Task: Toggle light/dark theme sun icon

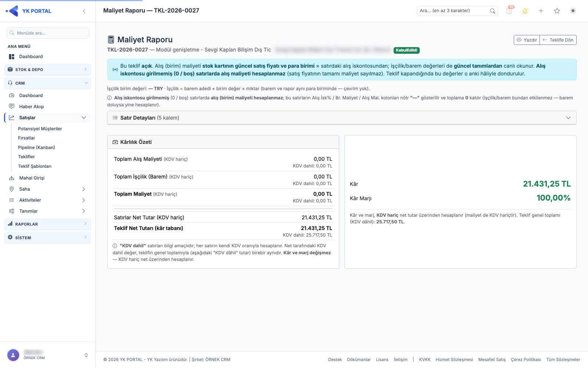Action: [573, 11]
